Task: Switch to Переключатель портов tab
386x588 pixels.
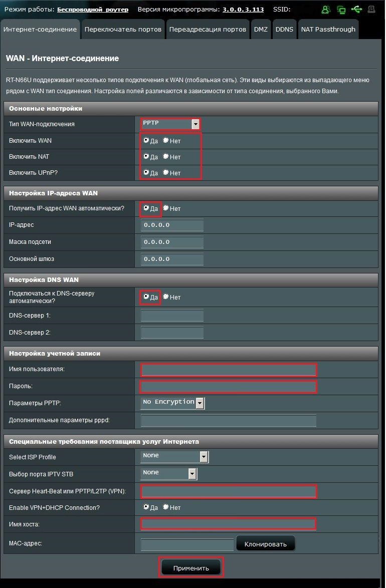Action: (x=123, y=29)
